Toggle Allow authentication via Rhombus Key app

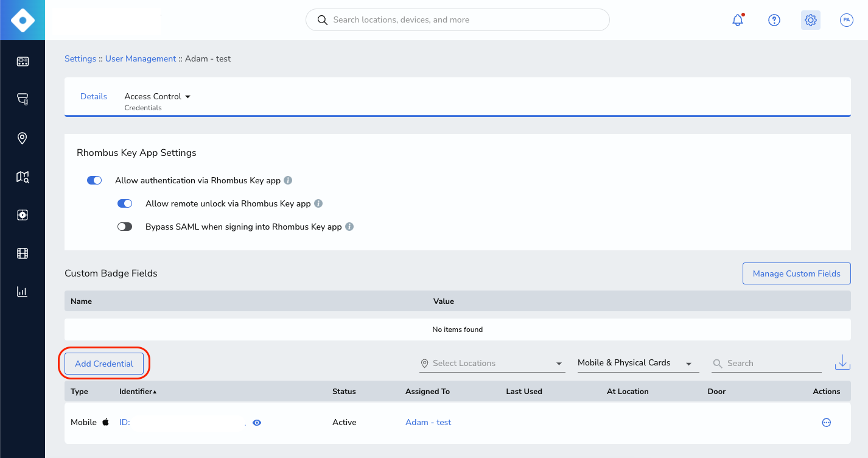pos(94,180)
